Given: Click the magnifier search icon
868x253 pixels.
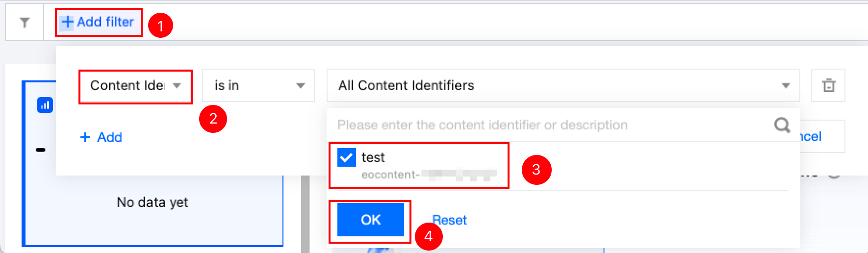Looking at the screenshot, I should pyautogui.click(x=782, y=125).
